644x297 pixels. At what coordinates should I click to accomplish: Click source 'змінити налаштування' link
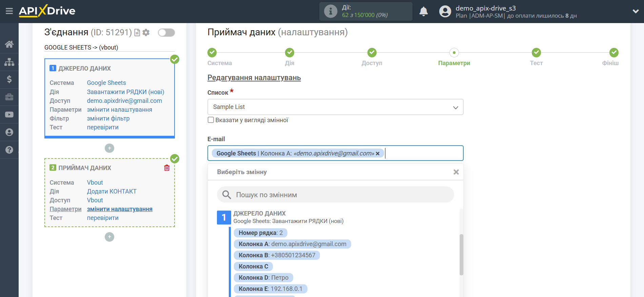tap(120, 110)
